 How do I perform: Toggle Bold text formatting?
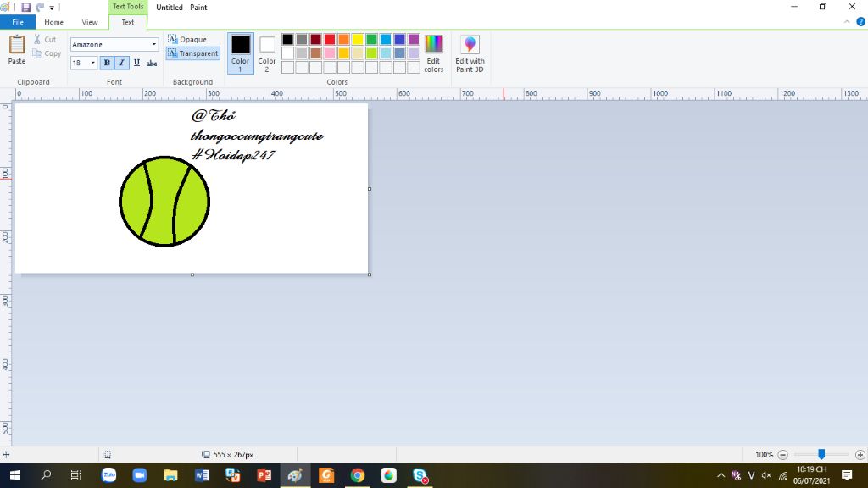coord(107,63)
